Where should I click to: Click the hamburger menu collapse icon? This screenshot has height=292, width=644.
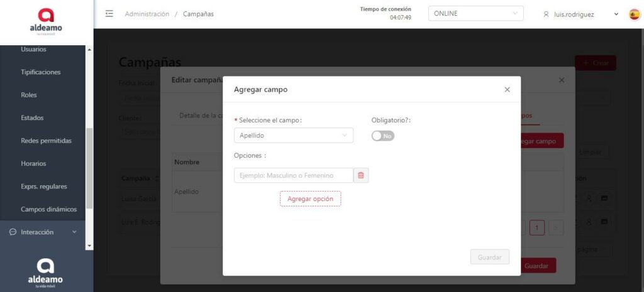[x=109, y=14]
